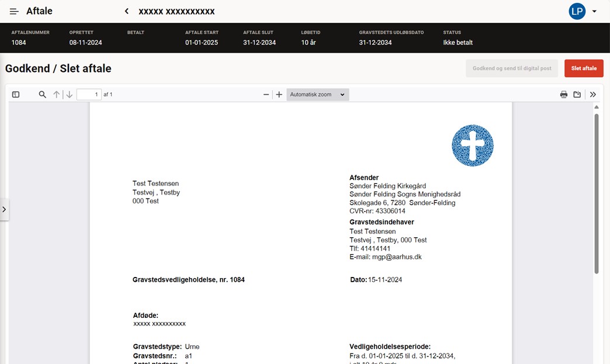Click the Løbetid value 10 år
This screenshot has width=610, height=364.
pyautogui.click(x=309, y=43)
